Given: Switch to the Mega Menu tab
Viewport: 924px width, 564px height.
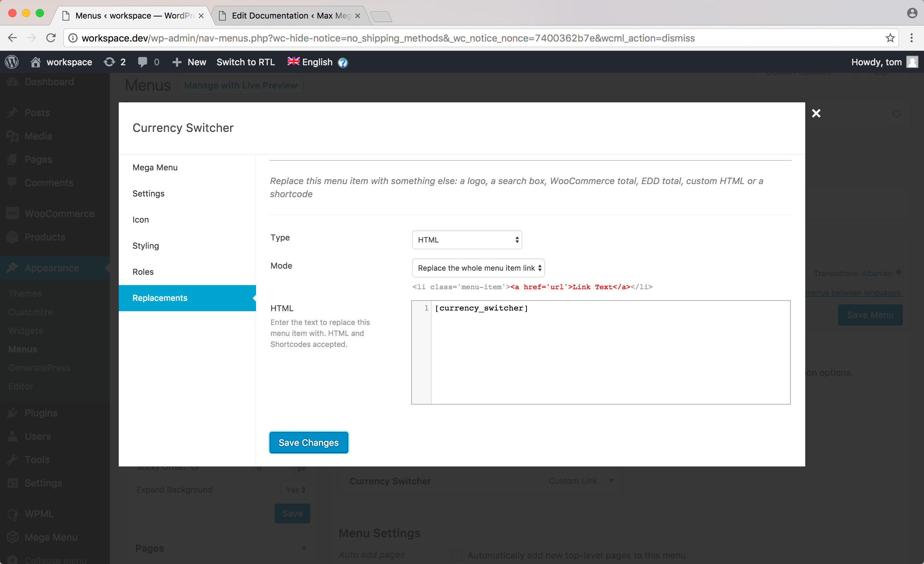Looking at the screenshot, I should pyautogui.click(x=155, y=167).
